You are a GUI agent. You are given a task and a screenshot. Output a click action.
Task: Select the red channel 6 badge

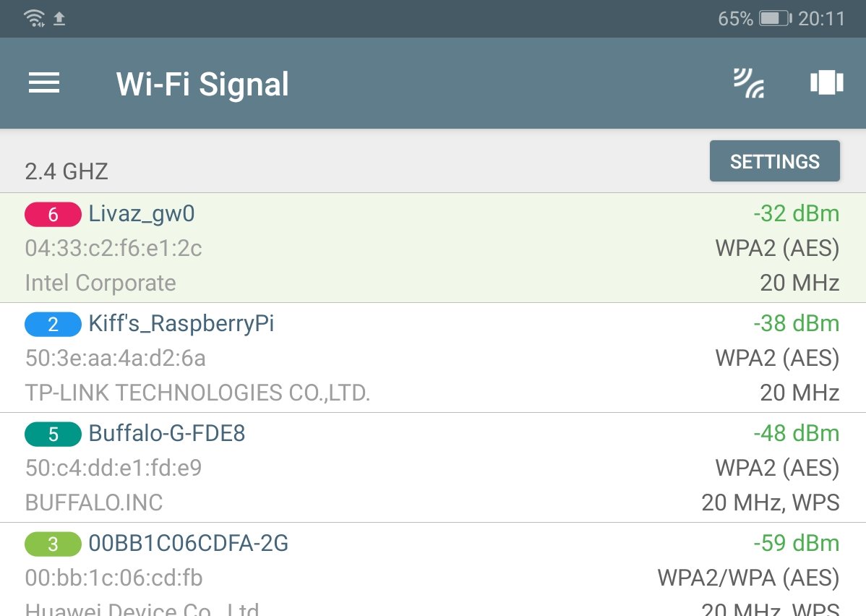pos(53,214)
